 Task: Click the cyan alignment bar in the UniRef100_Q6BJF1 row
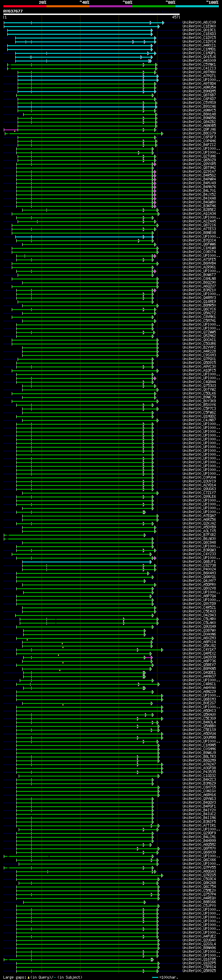click(86, 561)
